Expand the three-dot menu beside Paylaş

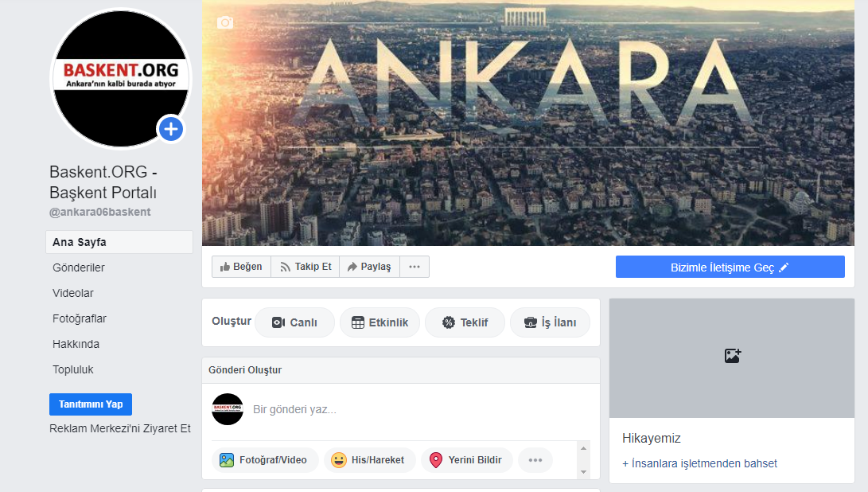[x=415, y=267]
